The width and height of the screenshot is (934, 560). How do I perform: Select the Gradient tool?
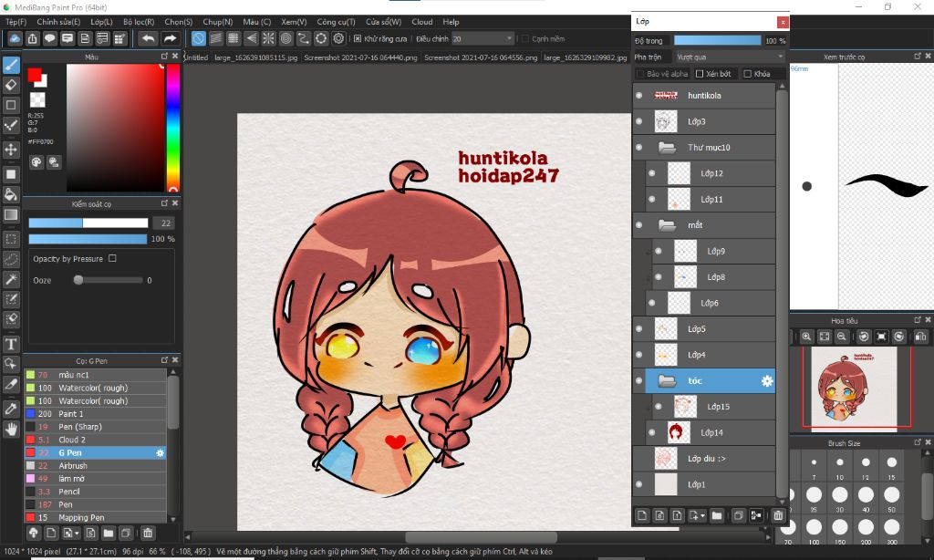(11, 214)
